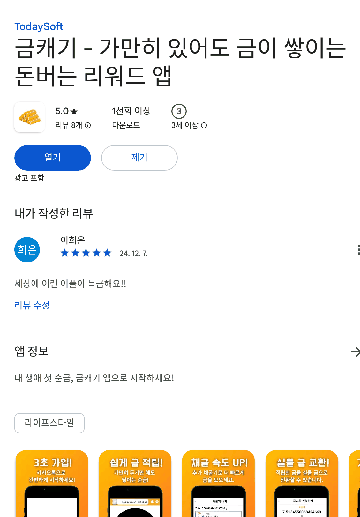This screenshot has width=360, height=517.
Task: Click the age rating 3 circle icon
Action: click(179, 111)
